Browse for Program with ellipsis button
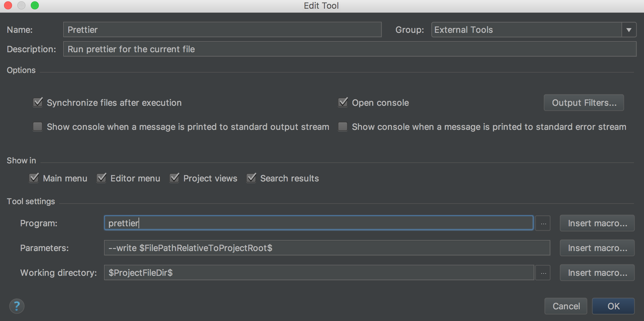Image resolution: width=644 pixels, height=321 pixels. [543, 223]
